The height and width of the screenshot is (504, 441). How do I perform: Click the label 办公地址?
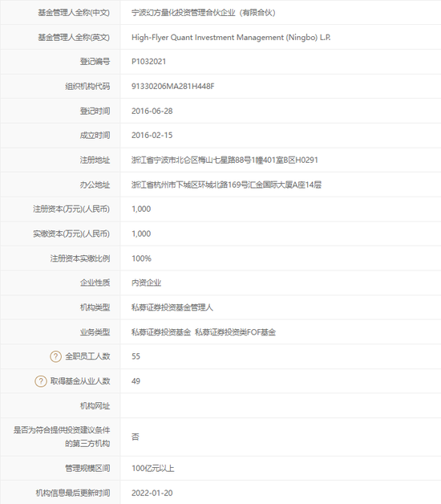tap(95, 185)
